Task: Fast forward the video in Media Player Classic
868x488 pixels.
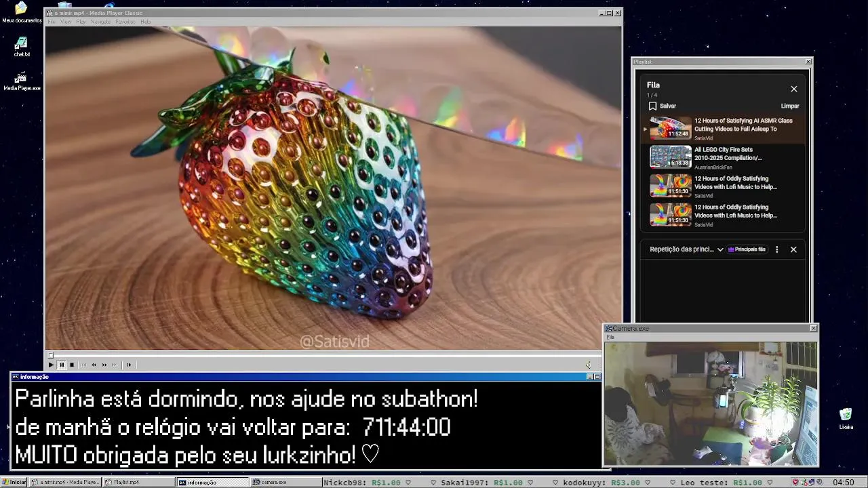Action: pos(104,365)
